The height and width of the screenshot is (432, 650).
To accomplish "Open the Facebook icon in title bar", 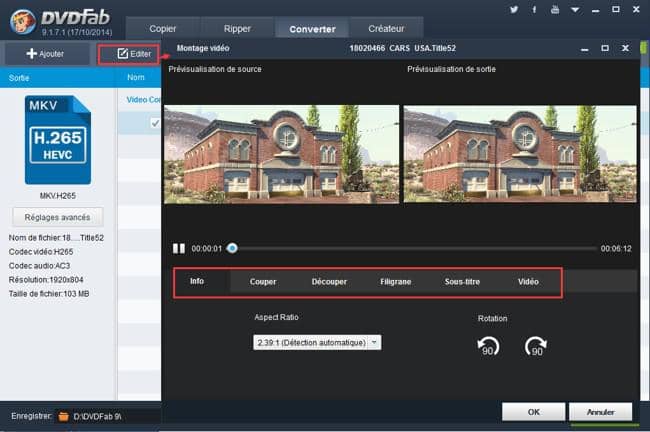I will point(534,9).
